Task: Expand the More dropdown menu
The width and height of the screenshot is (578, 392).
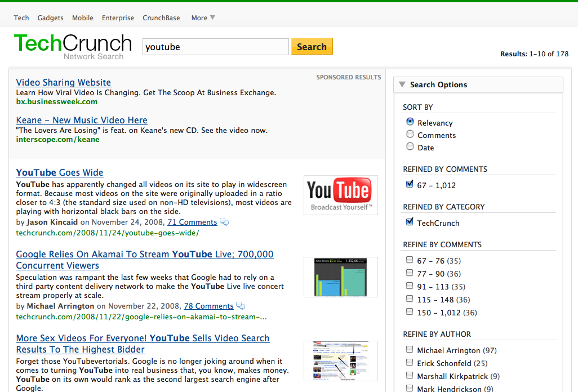Action: point(203,17)
